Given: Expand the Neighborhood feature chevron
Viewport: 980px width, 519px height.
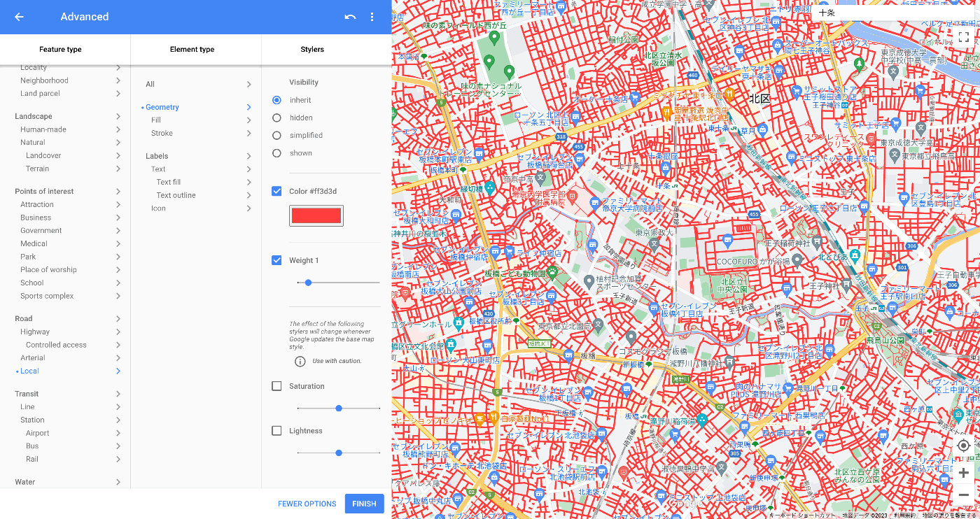Looking at the screenshot, I should coord(118,80).
